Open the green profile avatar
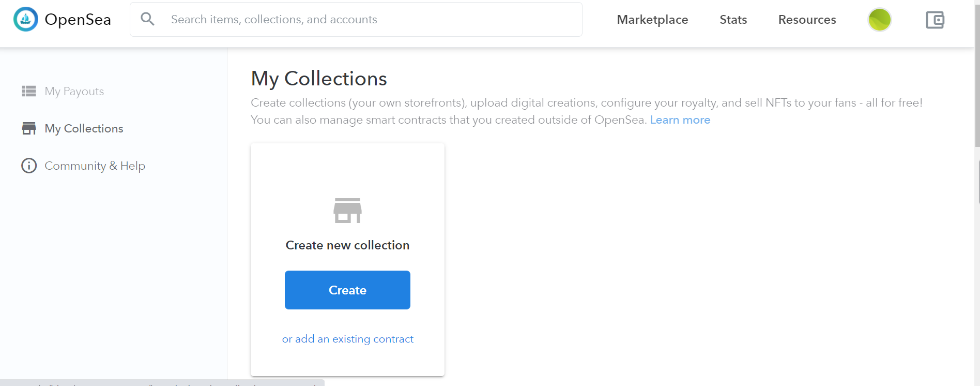The height and width of the screenshot is (386, 980). tap(879, 20)
